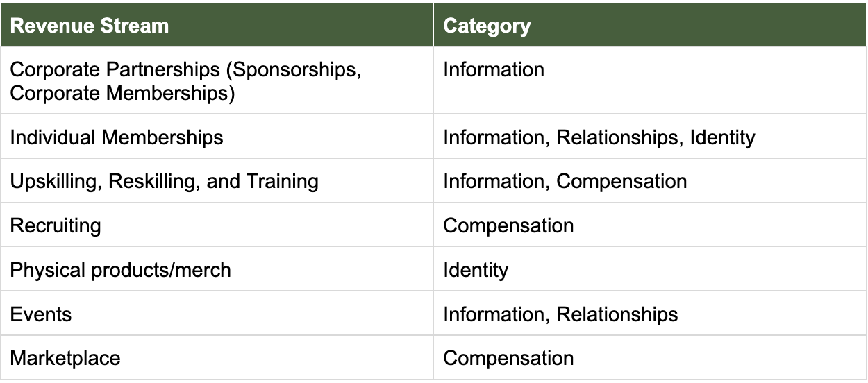
Task: Select the Corporate Partnerships cell
Action: (185, 80)
